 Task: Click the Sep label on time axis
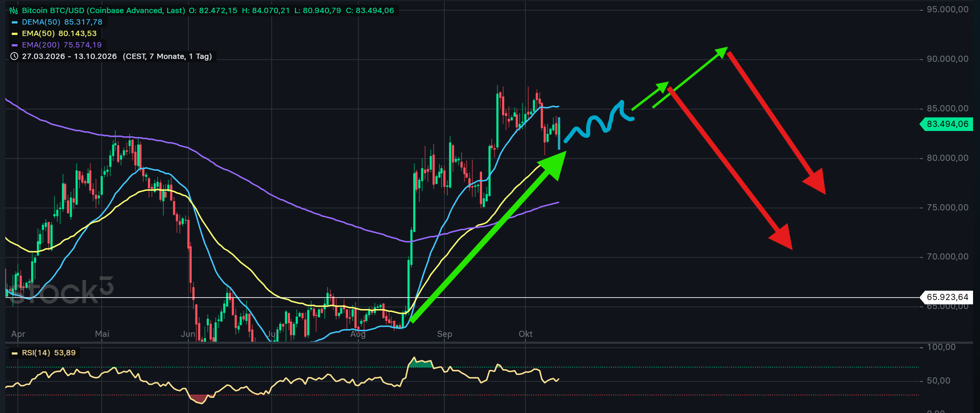[x=444, y=334]
